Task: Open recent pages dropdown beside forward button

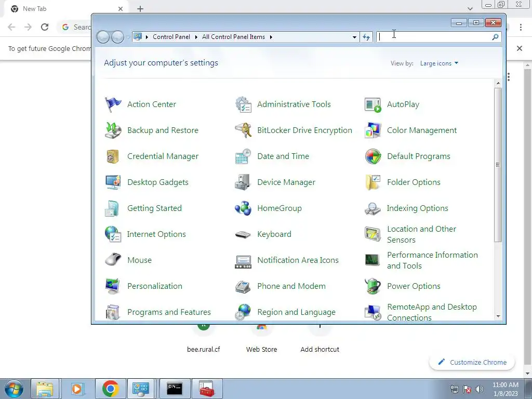Action: coord(128,37)
